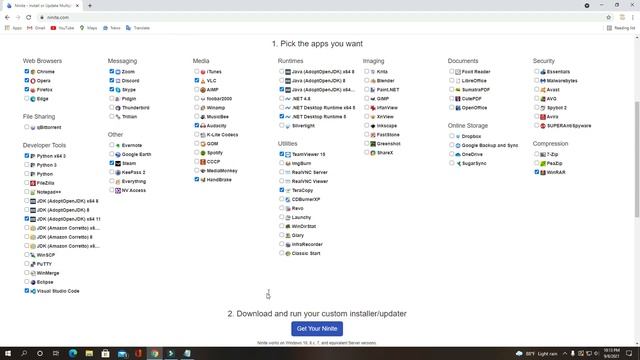Click the Zoom icon under Messaging
The image size is (640, 360).
pos(118,72)
